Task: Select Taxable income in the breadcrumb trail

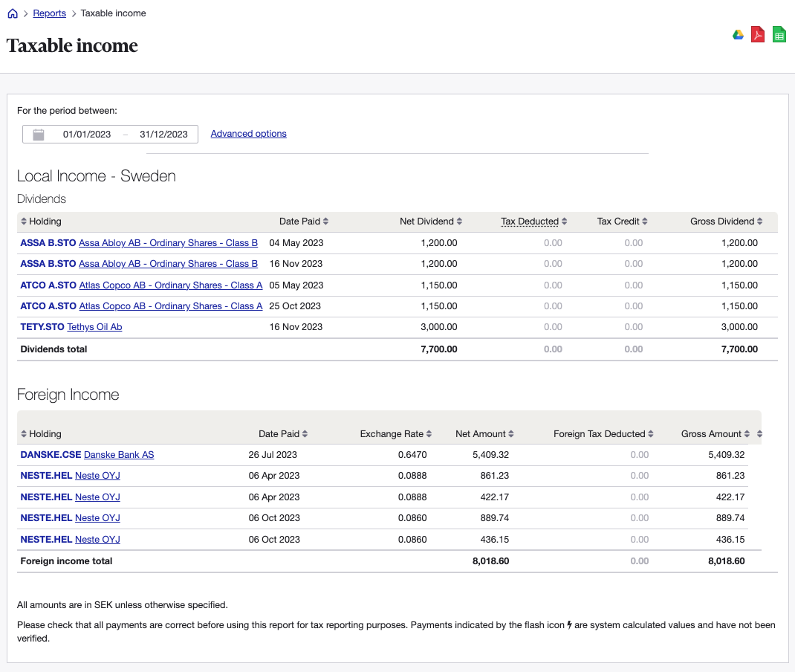Action: (x=113, y=13)
